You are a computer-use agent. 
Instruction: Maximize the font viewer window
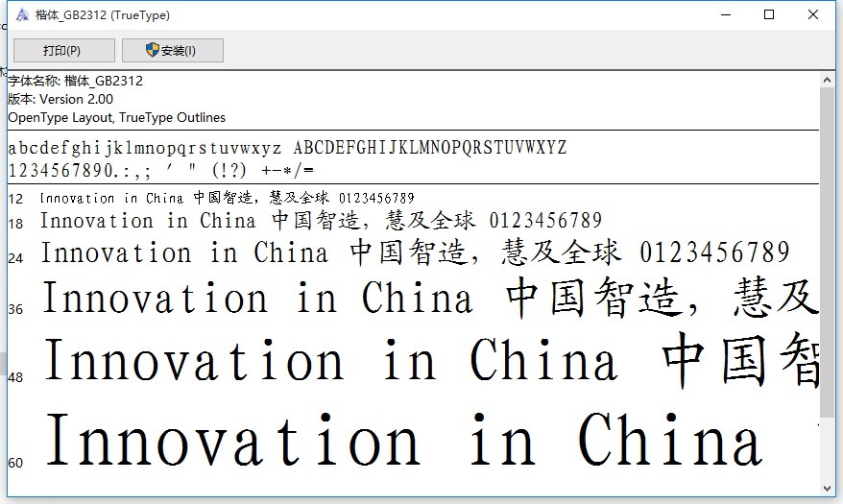tap(769, 15)
